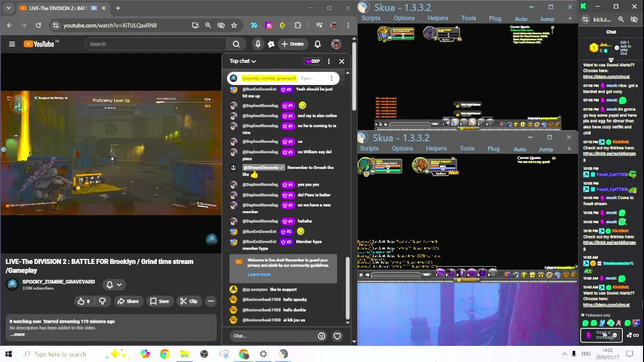644x362 pixels.
Task: Open Windows Start menu
Action: click(x=8, y=354)
